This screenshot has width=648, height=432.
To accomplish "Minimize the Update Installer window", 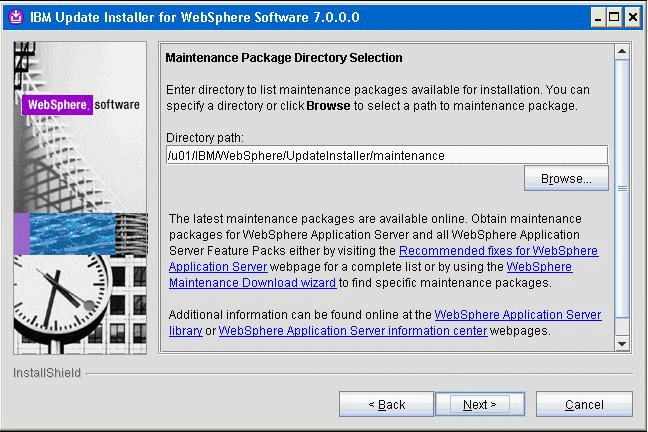I will coord(597,17).
